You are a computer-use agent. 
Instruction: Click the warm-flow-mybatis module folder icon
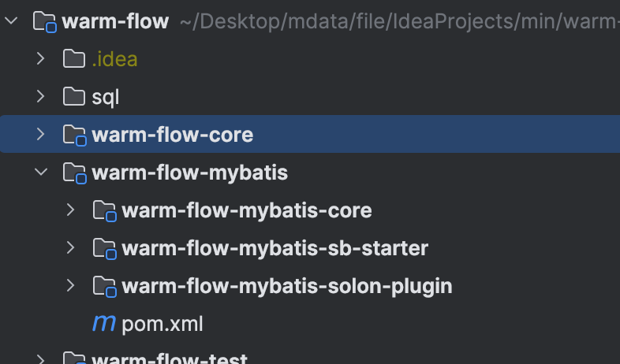(75, 173)
